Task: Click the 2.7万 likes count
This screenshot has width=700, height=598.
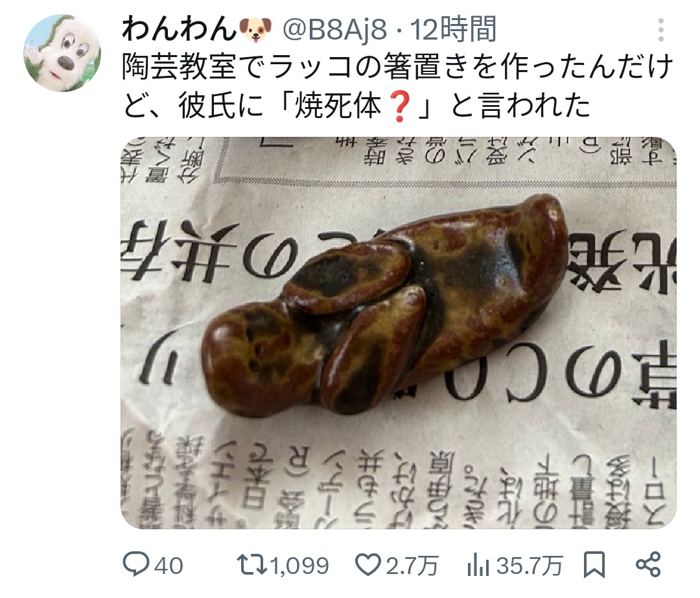Action: [x=412, y=566]
